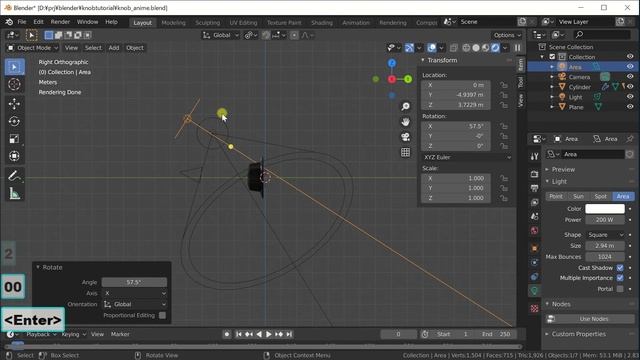Open Object Data light properties icon

[534, 291]
